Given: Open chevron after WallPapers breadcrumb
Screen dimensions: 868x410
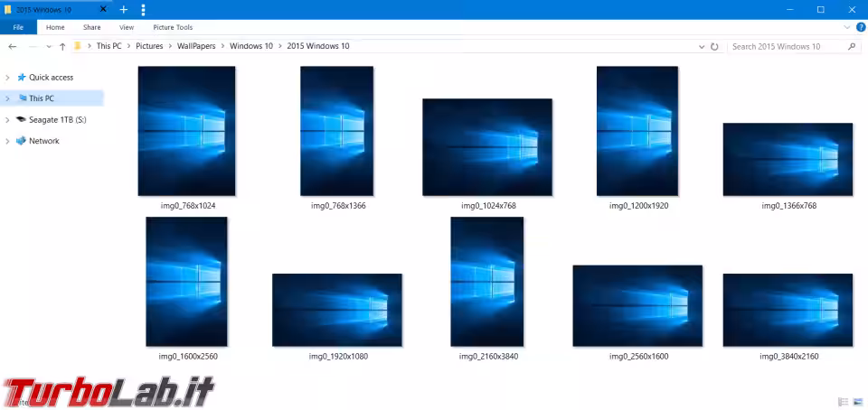Looking at the screenshot, I should point(222,46).
